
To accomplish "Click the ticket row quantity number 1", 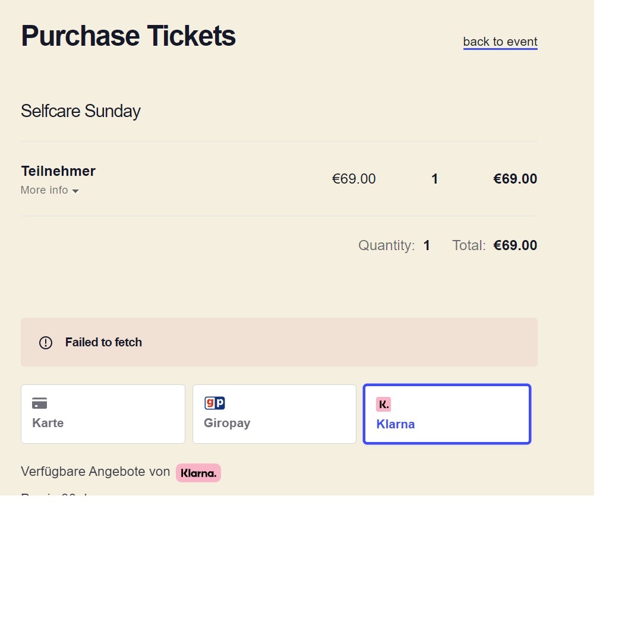I will pyautogui.click(x=434, y=179).
